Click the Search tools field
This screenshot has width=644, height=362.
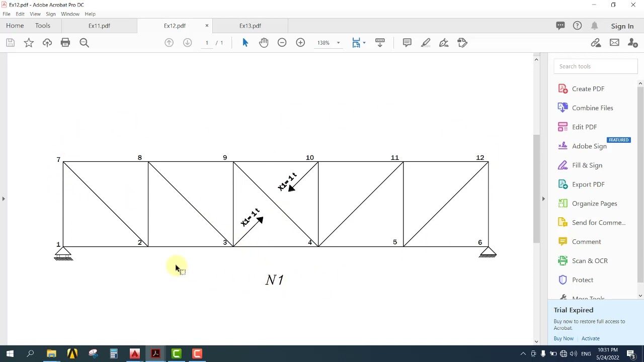pos(596,66)
